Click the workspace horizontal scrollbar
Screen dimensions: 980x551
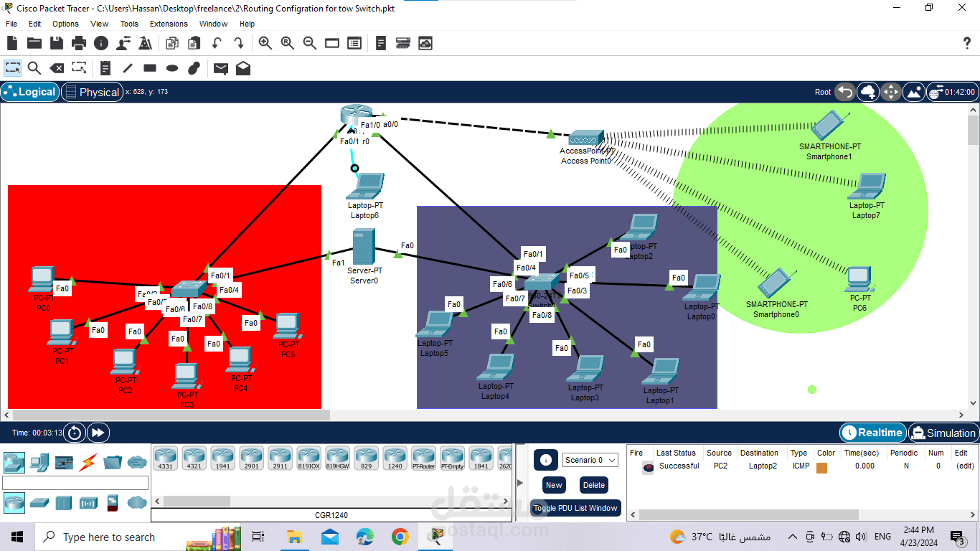coord(171,415)
